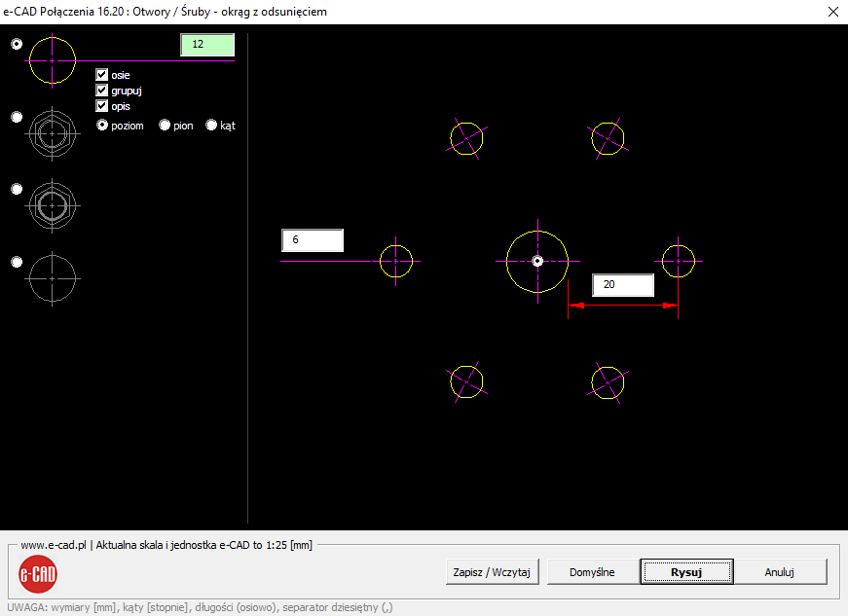Click the gray circle with crosshair icon
848x616 pixels.
coord(53,279)
